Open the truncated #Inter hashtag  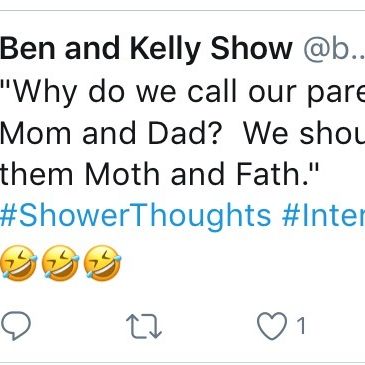323,216
